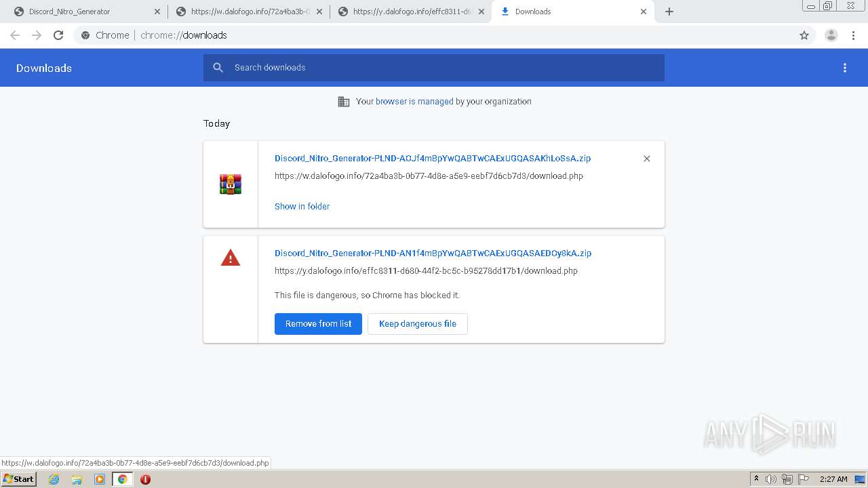Open a new tab with plus button
868x488 pixels.
[669, 12]
